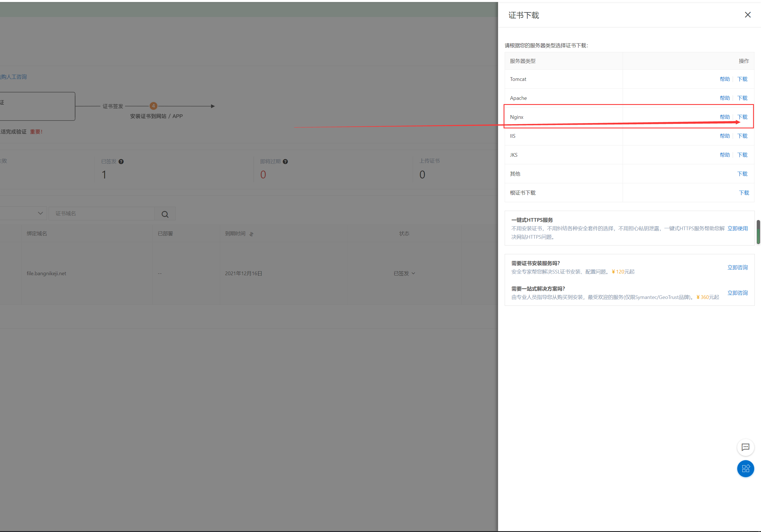This screenshot has height=532, width=761.
Task: Open dropdown left of 证书域名 field
Action: tap(40, 214)
